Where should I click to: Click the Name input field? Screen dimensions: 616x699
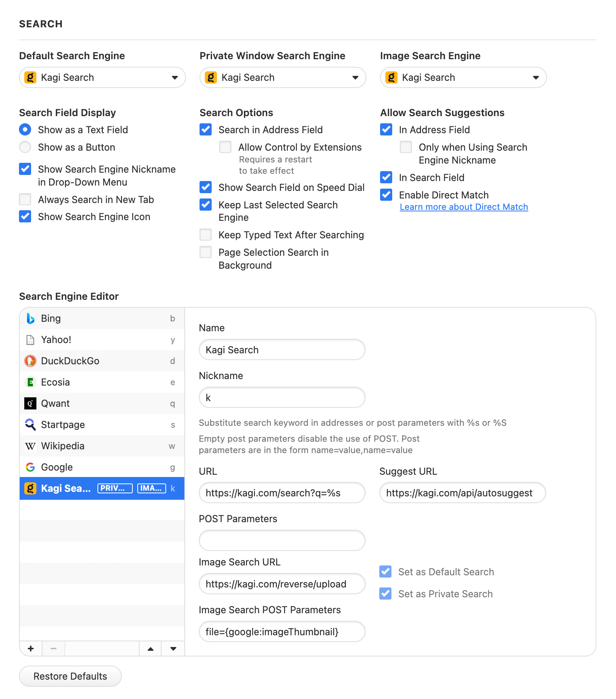[x=282, y=350]
